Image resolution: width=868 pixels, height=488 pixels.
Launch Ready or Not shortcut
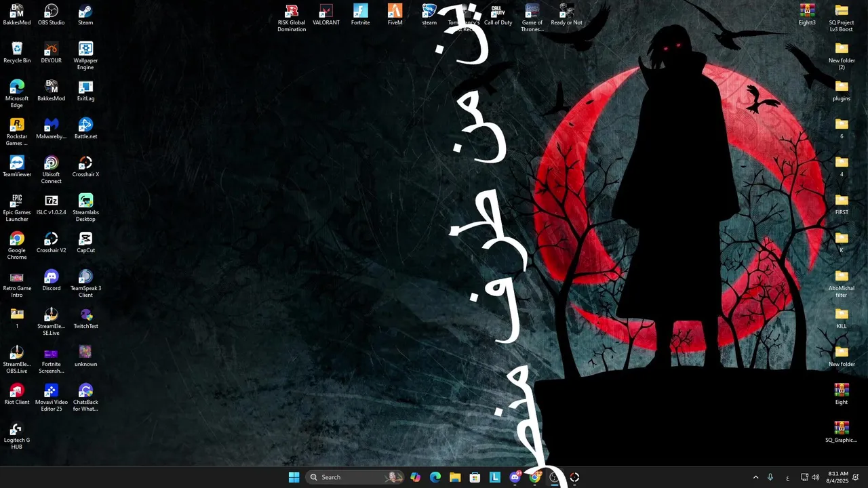(x=567, y=15)
